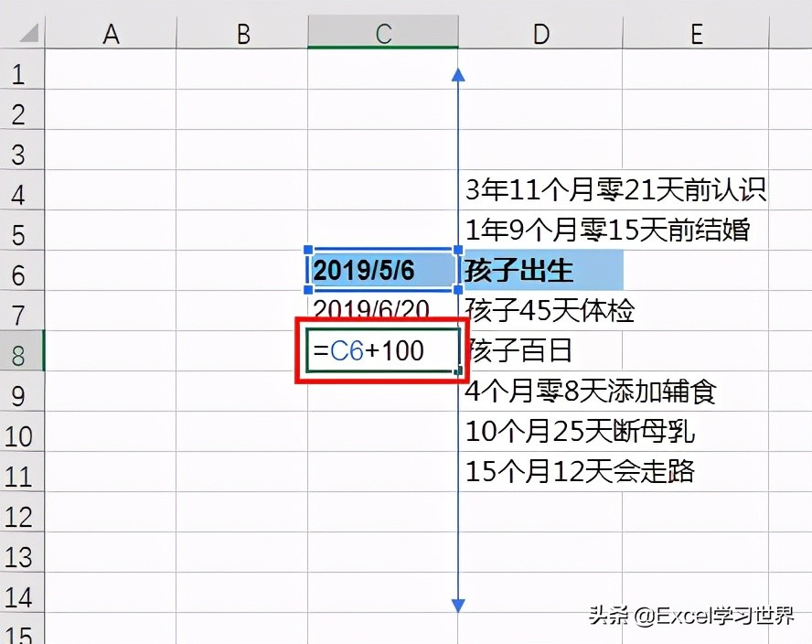Select row 12 header
812x644 pixels.
click(22, 512)
